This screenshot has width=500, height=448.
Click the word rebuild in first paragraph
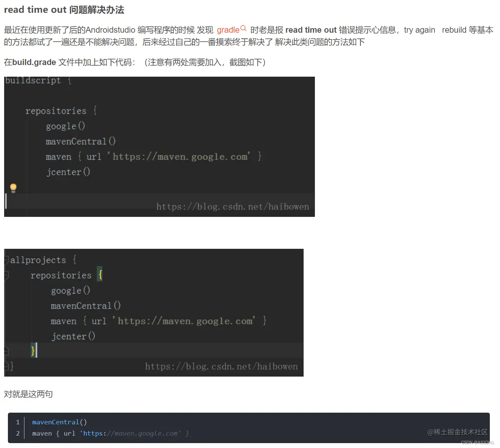[x=454, y=30]
